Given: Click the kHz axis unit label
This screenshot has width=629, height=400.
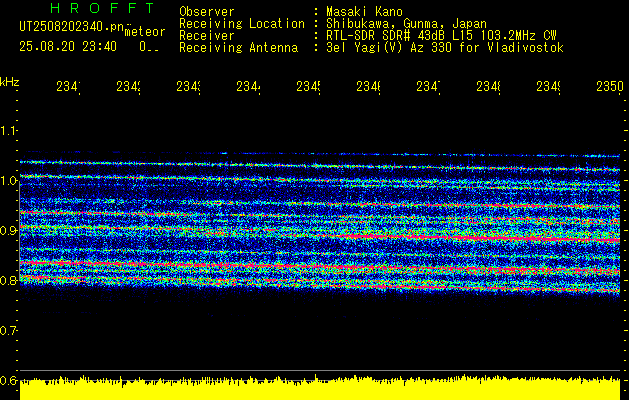Looking at the screenshot, I should click(x=9, y=82).
